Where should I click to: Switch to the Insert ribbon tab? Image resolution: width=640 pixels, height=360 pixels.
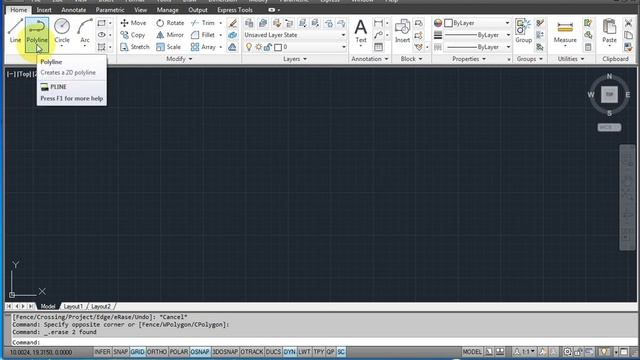point(44,10)
